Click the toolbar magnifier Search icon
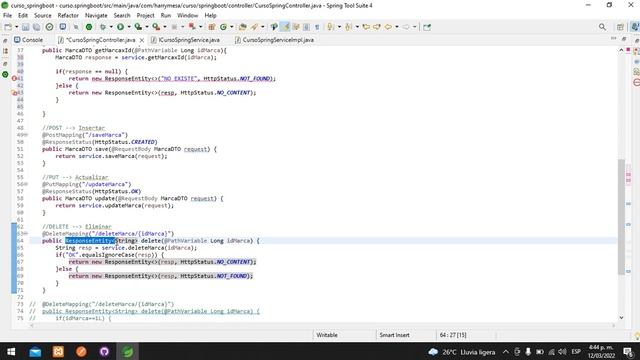Image resolution: width=640 pixels, height=360 pixels. point(602,27)
